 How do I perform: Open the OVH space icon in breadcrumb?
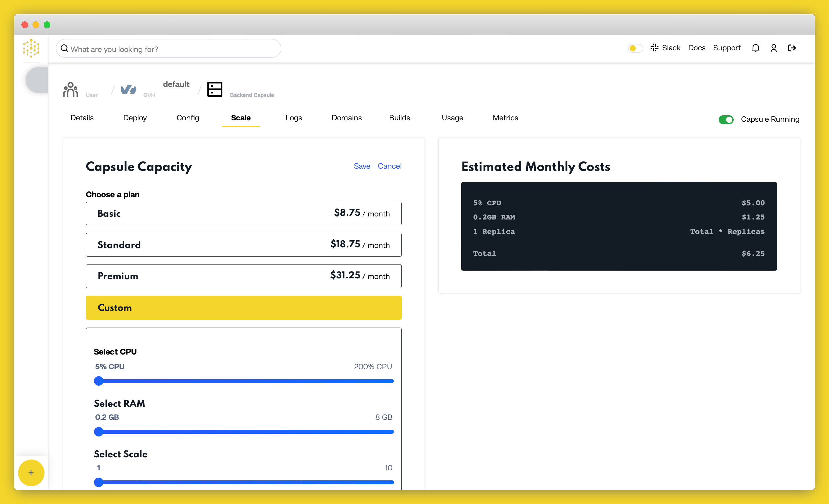pyautogui.click(x=128, y=89)
